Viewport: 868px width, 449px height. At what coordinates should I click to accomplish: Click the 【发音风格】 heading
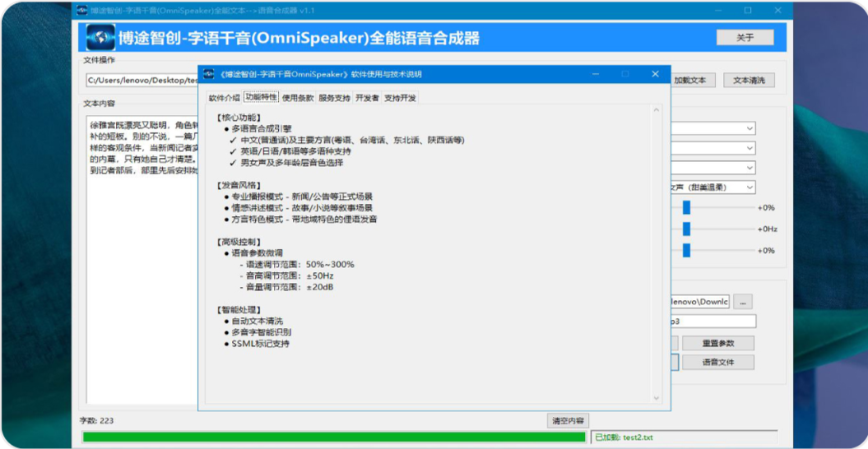click(x=239, y=185)
